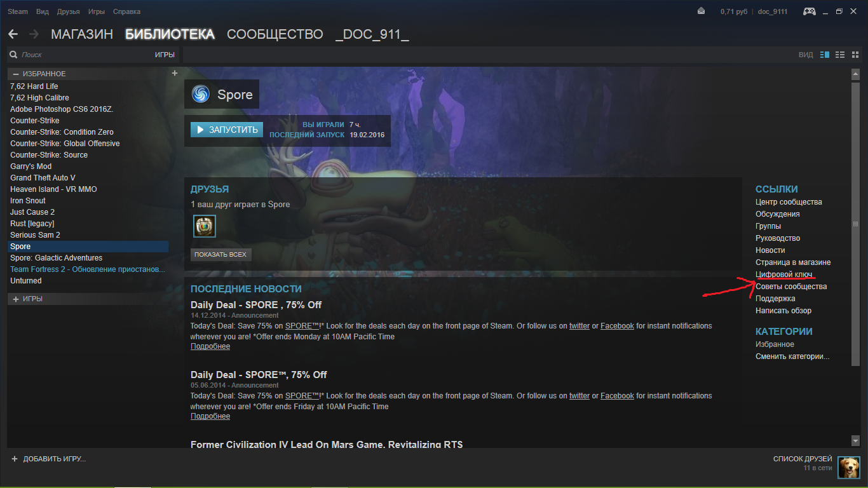Image resolution: width=868 pixels, height=488 pixels.
Task: Open the Поддержка link
Action: click(x=775, y=299)
